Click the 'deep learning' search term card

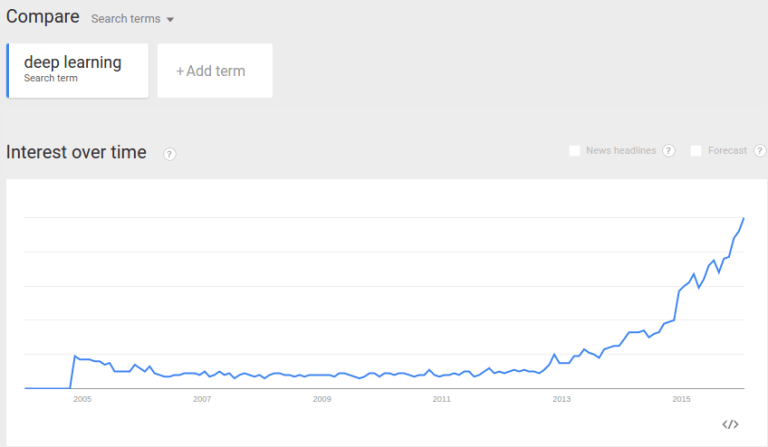tap(79, 70)
